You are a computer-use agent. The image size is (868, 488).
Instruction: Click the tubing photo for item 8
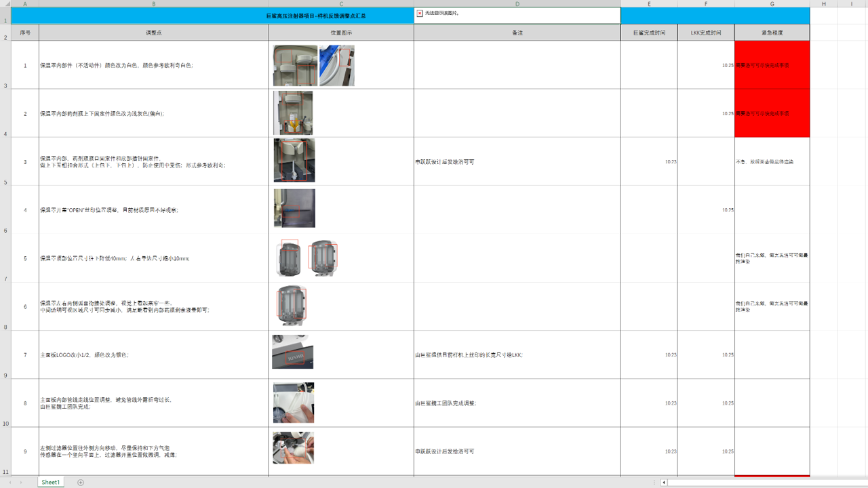[294, 403]
